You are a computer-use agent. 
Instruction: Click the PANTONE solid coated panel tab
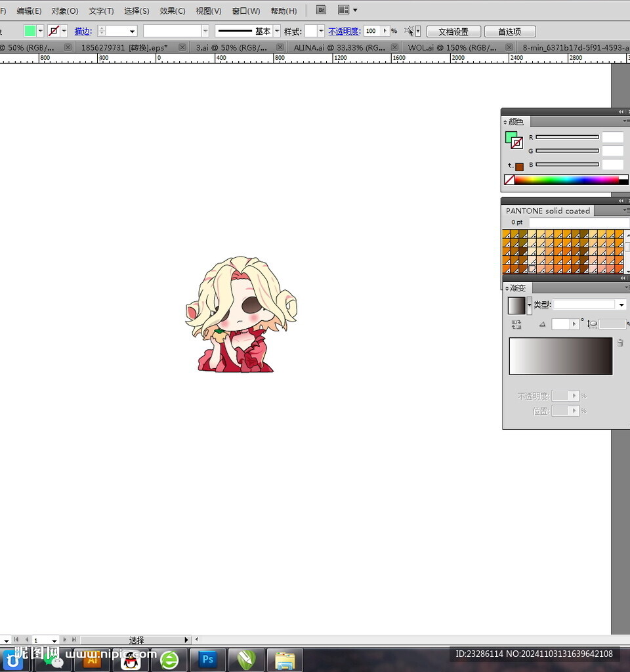(548, 211)
